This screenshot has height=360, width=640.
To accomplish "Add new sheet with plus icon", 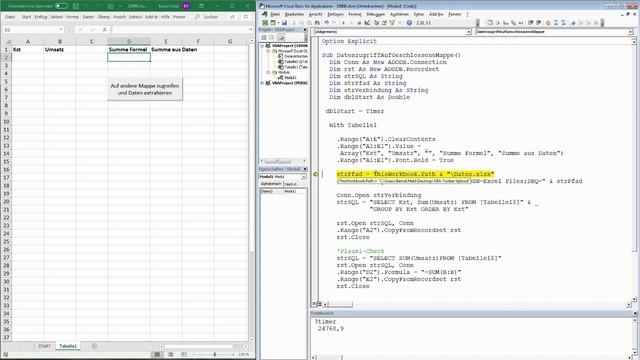I will [x=94, y=346].
